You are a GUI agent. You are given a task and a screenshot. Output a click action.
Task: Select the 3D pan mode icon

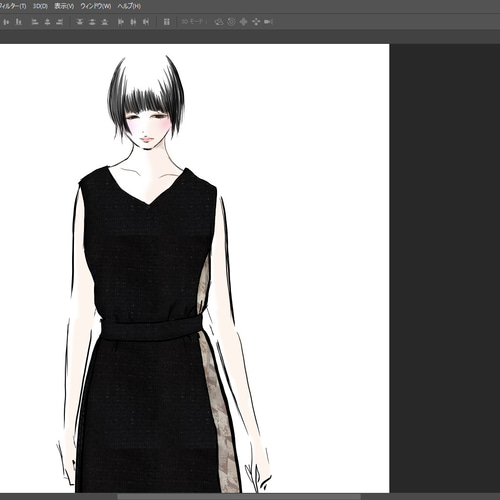pos(244,22)
